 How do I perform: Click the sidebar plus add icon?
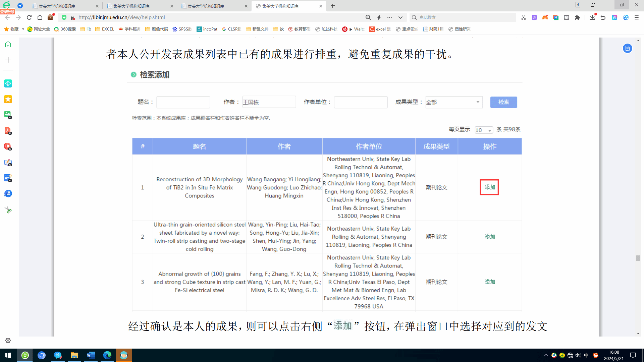point(8,60)
